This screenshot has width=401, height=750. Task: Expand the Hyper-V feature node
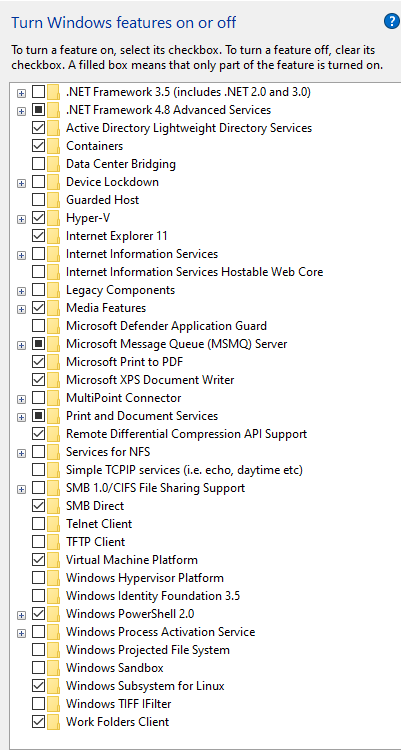21,219
